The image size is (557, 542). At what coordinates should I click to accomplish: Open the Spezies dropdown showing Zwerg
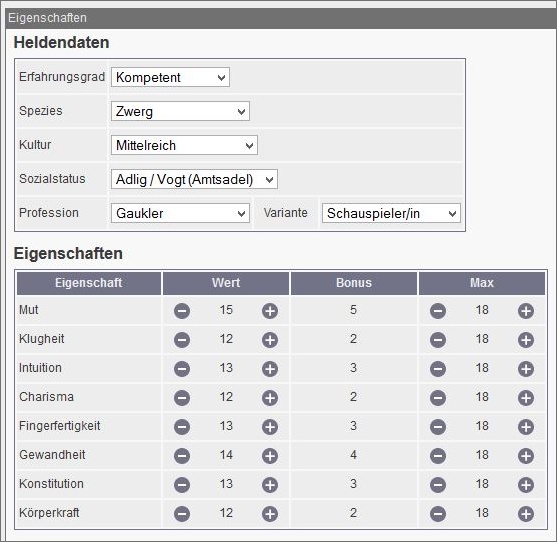pyautogui.click(x=180, y=111)
